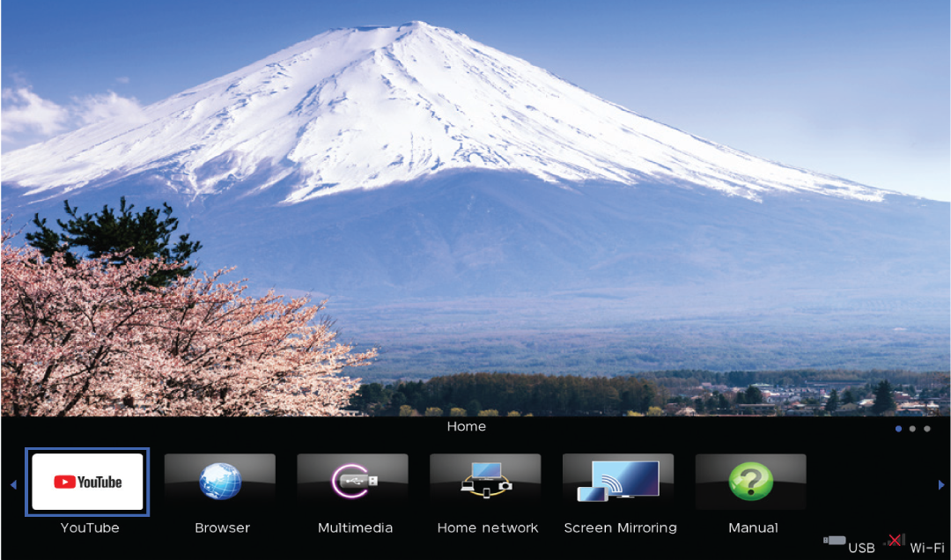Viewport: 951px width, 560px height.
Task: Launch the Browser globe icon
Action: [220, 482]
